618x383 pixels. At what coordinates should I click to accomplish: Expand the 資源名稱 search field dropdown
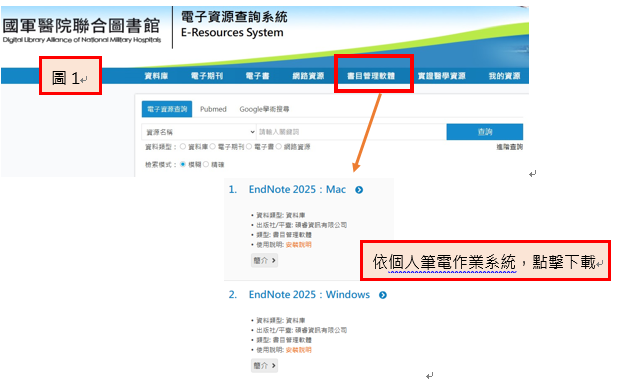point(199,132)
